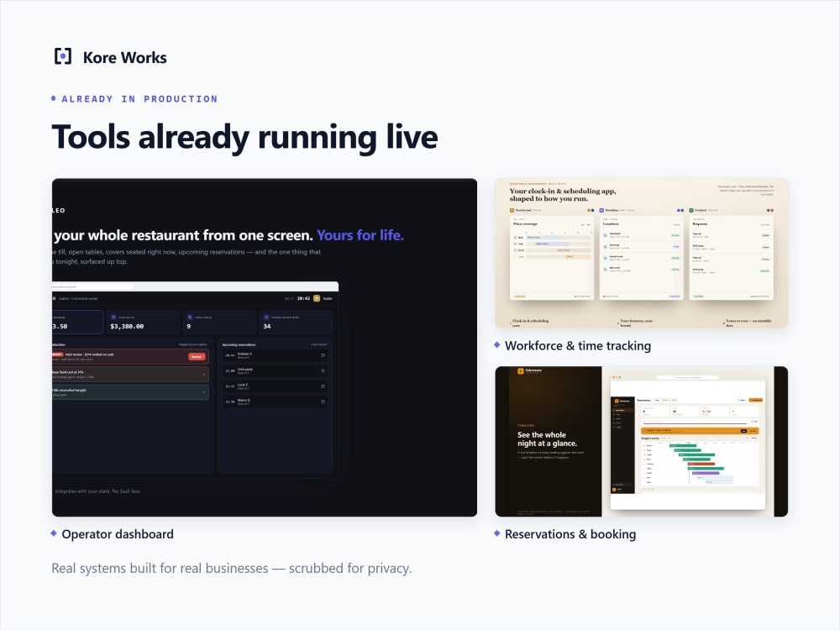840x630 pixels.
Task: Click the 'Real systems built for real businesses' footnote
Action: pos(232,569)
